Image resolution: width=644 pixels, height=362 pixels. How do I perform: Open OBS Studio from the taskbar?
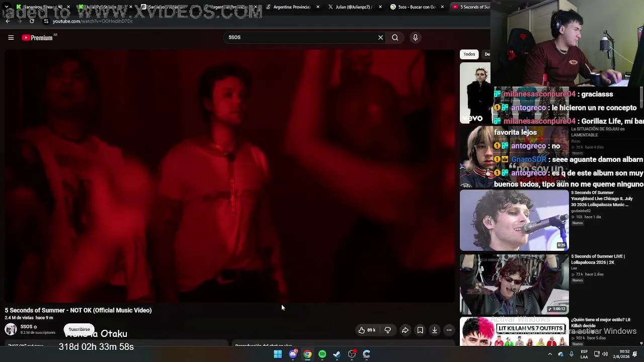[352, 354]
